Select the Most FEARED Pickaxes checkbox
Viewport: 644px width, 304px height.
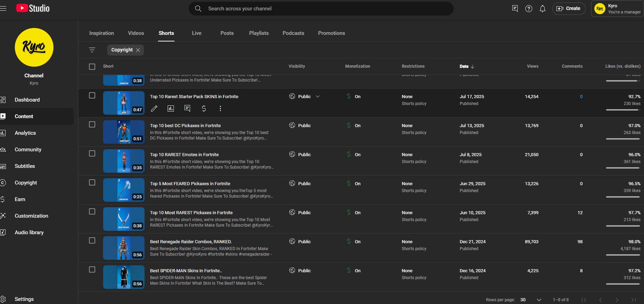coord(92,182)
